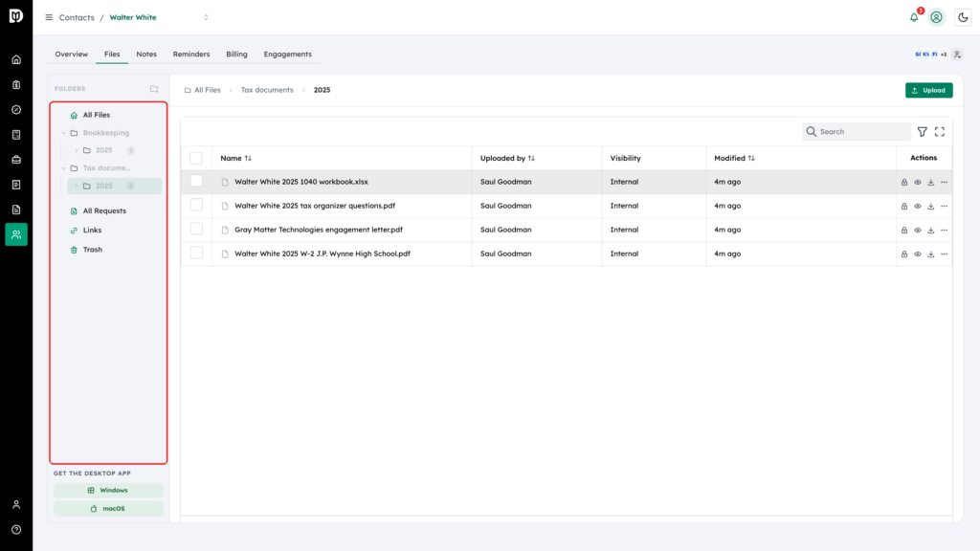The height and width of the screenshot is (551, 980).
Task: Select the Files tab
Action: (112, 55)
